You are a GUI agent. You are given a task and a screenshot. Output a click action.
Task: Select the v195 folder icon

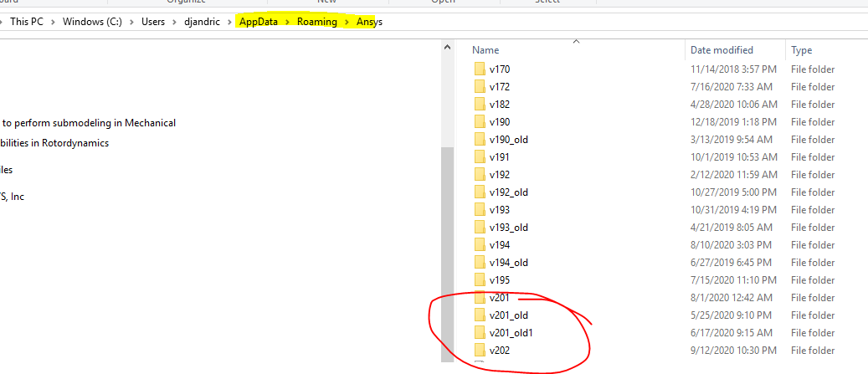(x=480, y=280)
